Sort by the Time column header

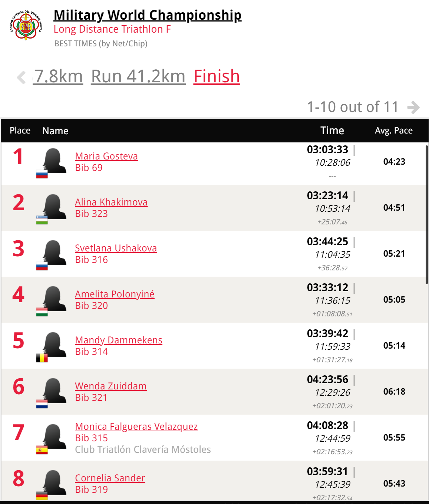332,131
